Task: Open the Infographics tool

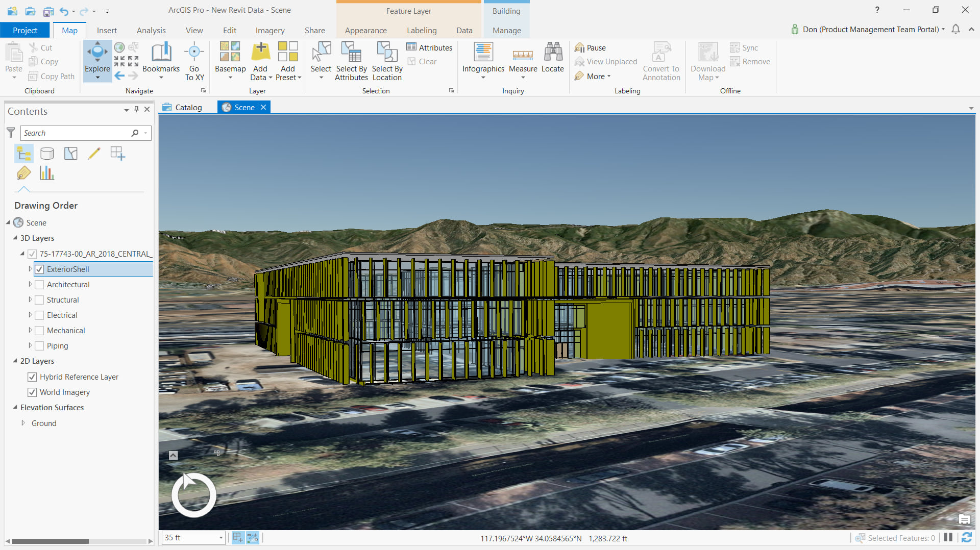Action: pyautogui.click(x=483, y=60)
